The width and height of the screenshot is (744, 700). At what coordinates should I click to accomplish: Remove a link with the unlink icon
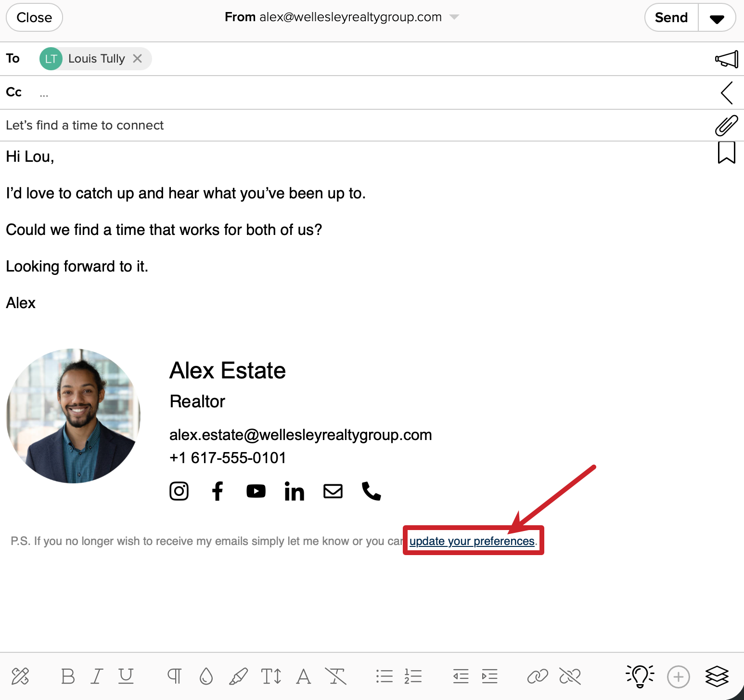570,676
